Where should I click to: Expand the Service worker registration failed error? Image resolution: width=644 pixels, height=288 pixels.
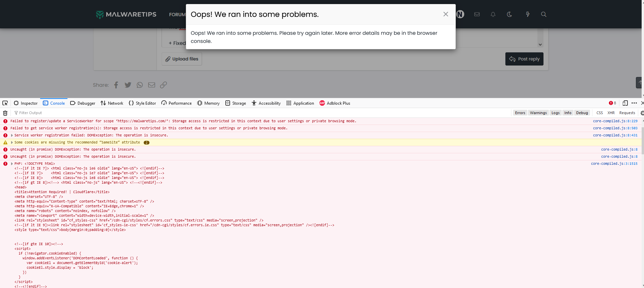(12, 135)
